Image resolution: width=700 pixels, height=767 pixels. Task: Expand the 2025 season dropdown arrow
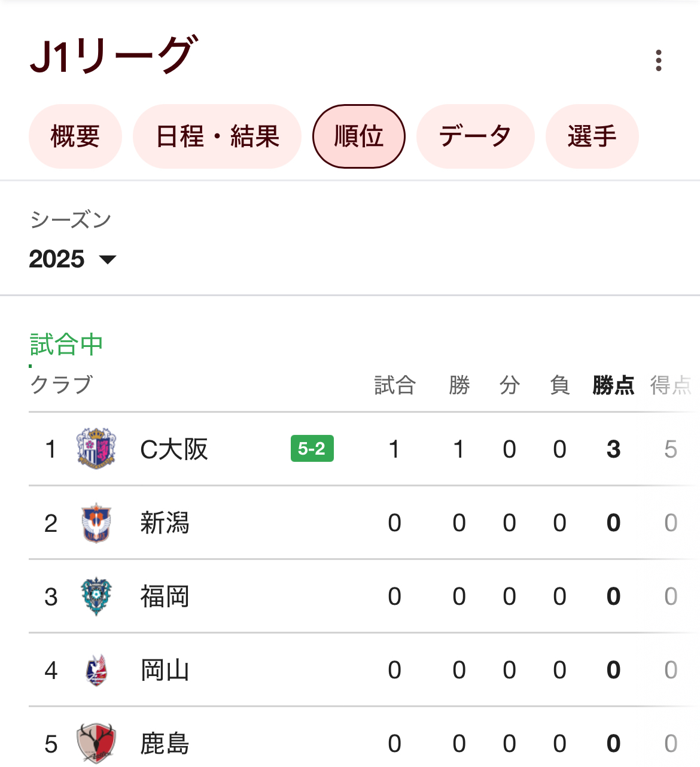(x=108, y=260)
